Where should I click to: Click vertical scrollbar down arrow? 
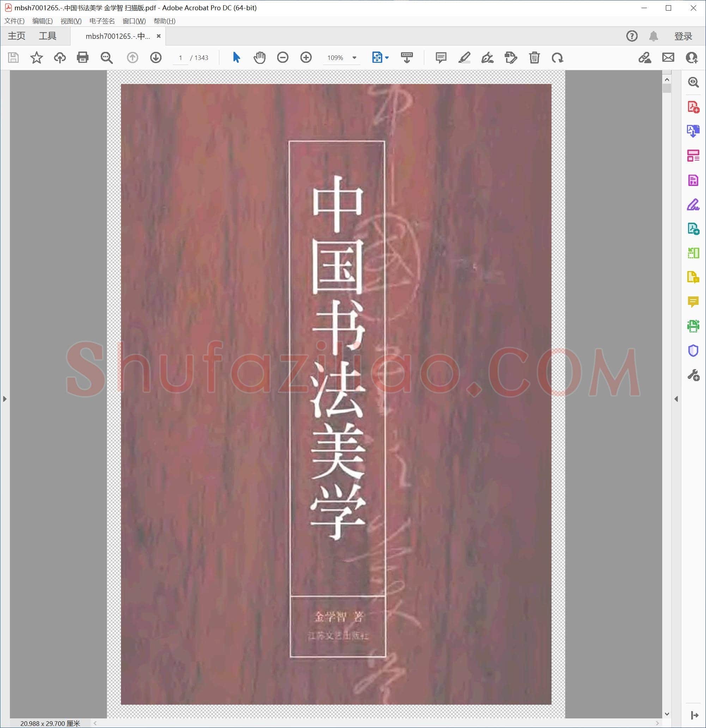click(667, 714)
